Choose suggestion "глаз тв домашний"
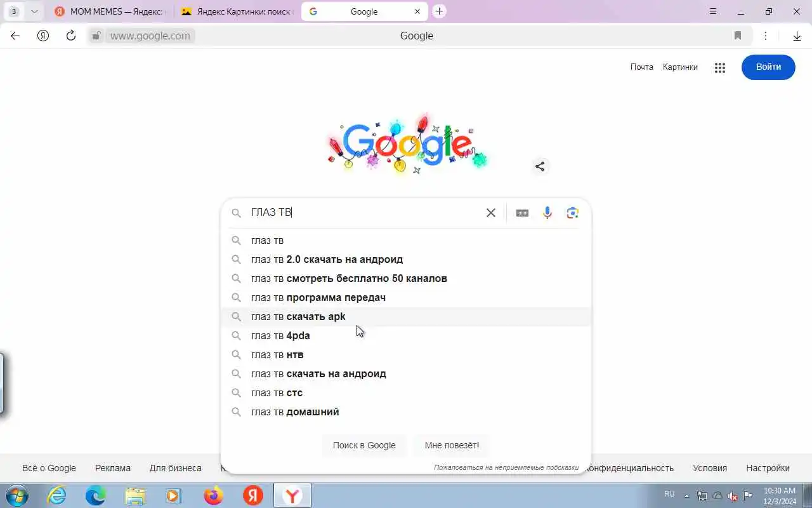This screenshot has width=812, height=508. [406, 411]
